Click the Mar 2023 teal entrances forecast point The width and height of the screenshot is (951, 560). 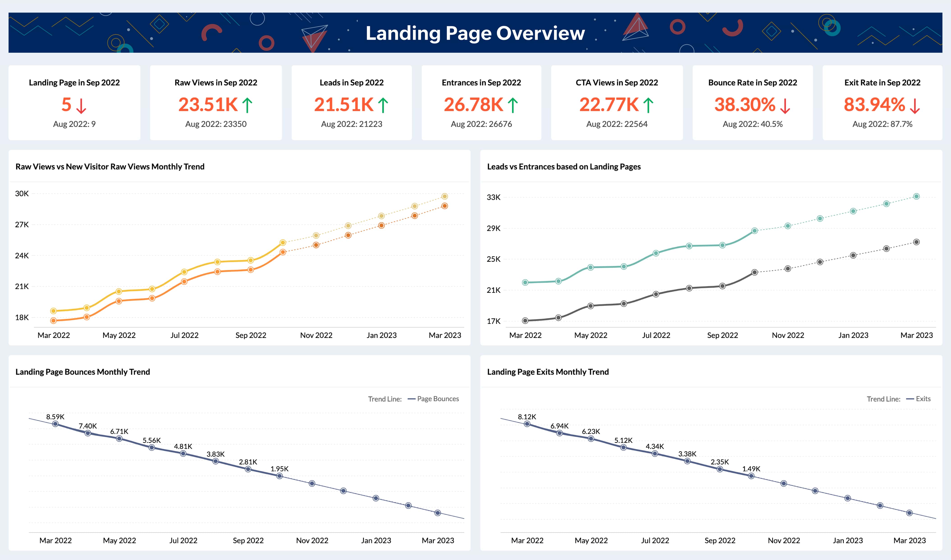click(916, 197)
